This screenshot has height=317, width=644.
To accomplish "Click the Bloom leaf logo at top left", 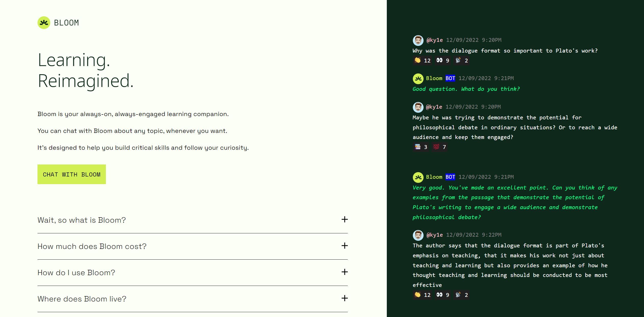I will 44,23.
